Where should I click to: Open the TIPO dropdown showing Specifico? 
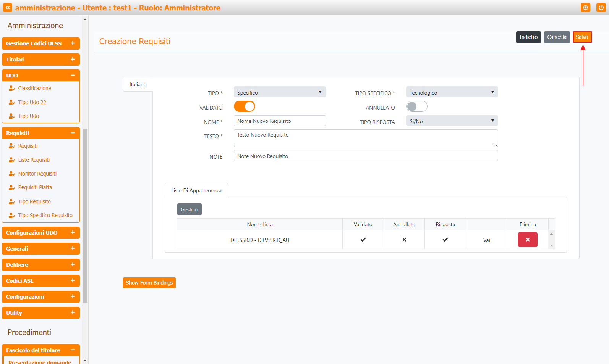tap(279, 92)
